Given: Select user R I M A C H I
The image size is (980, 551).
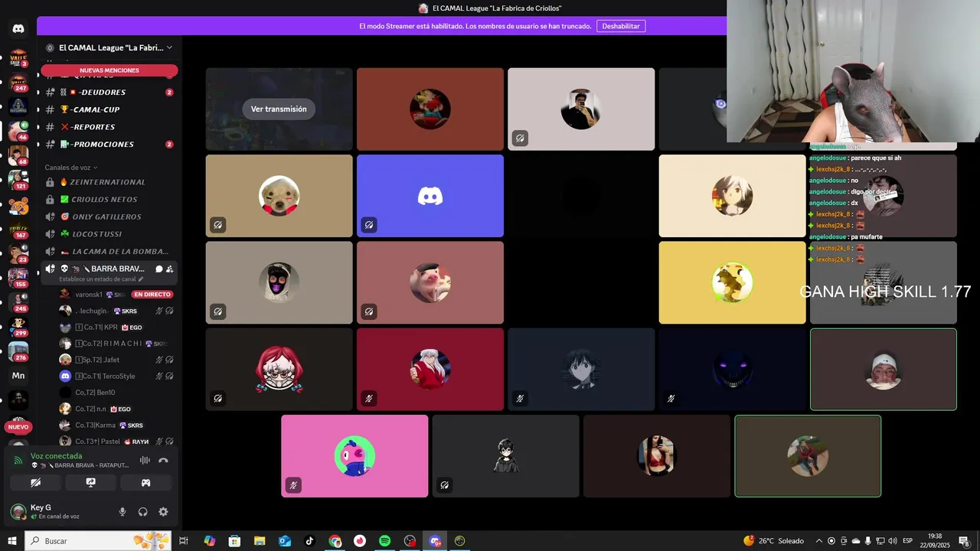Looking at the screenshot, I should coord(117,344).
